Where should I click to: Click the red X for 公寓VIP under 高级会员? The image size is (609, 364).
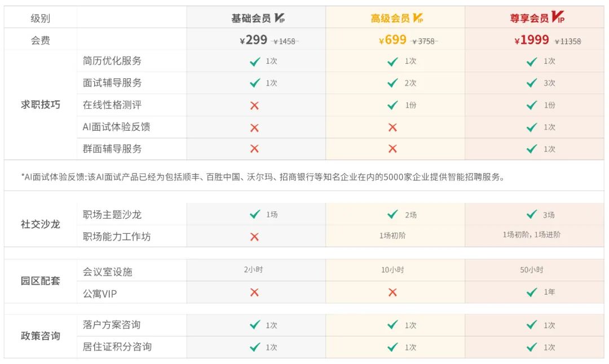click(x=392, y=292)
